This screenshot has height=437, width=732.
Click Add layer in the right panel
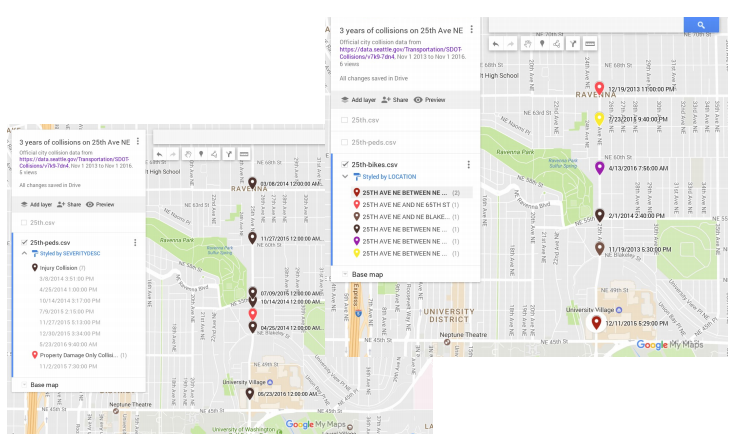[357, 100]
